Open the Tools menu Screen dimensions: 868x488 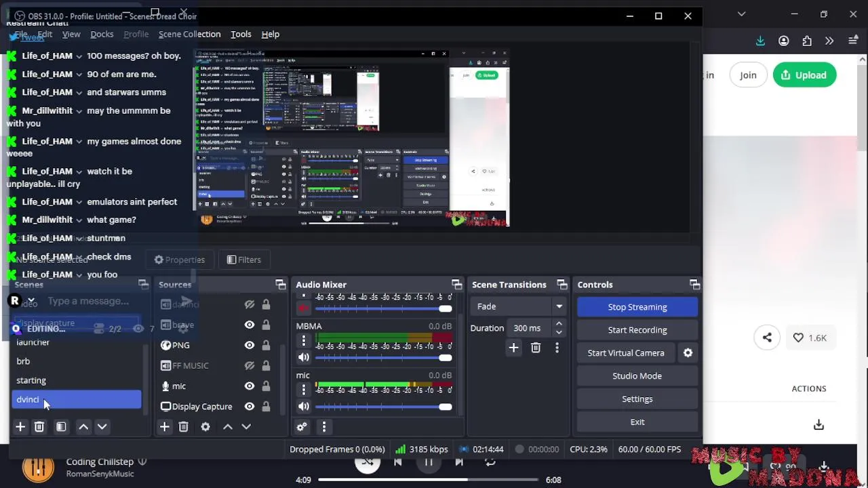[241, 34]
